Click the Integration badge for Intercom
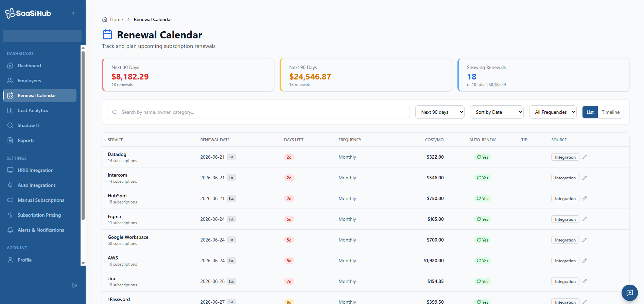 click(565, 178)
